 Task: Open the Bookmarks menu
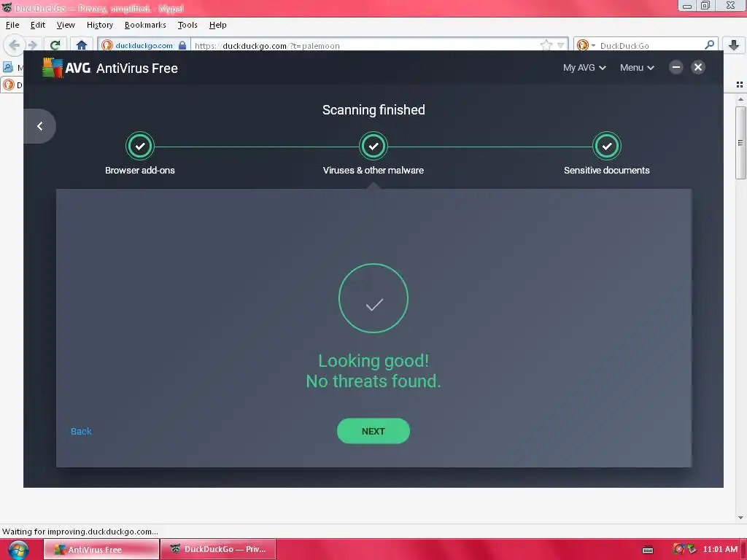point(145,25)
